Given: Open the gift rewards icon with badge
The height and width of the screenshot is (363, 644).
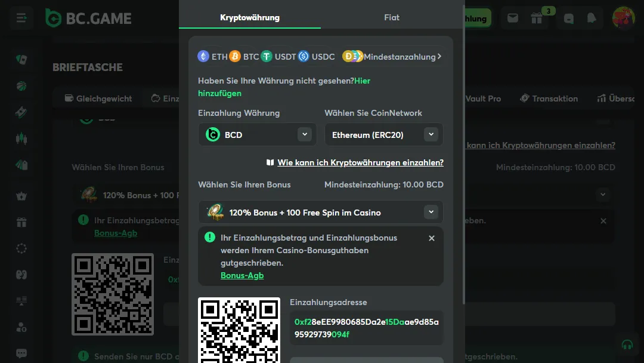Looking at the screenshot, I should pyautogui.click(x=537, y=18).
